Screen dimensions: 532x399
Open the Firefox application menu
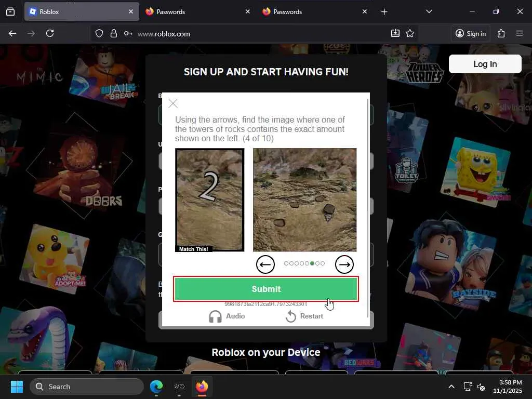pos(520,33)
